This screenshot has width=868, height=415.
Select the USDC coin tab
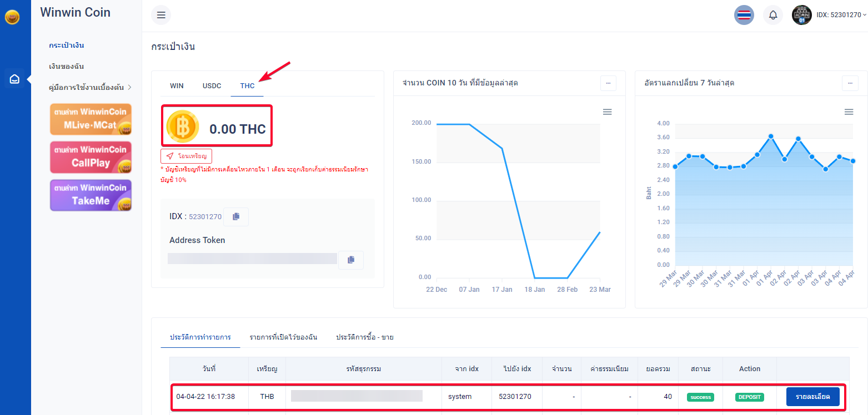[x=212, y=85]
